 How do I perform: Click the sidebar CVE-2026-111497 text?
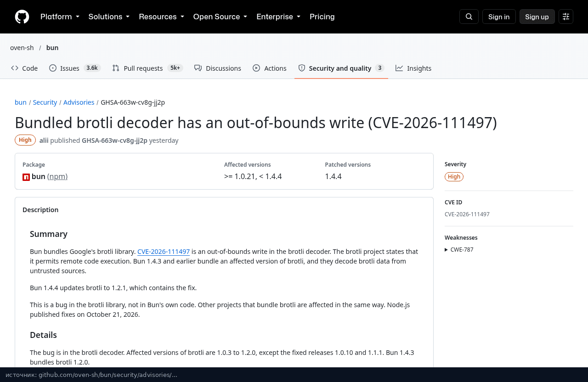[467, 214]
